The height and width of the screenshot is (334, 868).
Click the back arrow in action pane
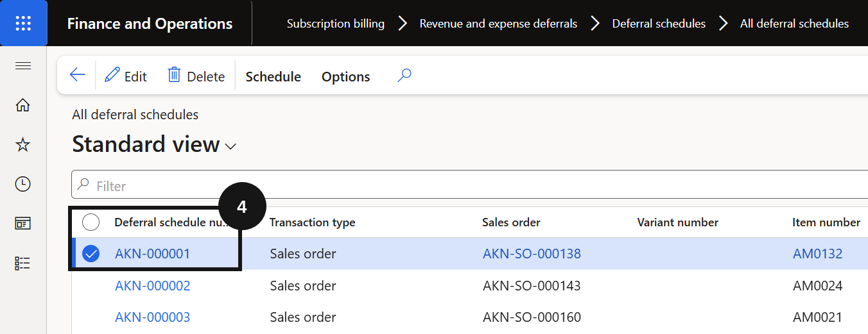click(77, 76)
